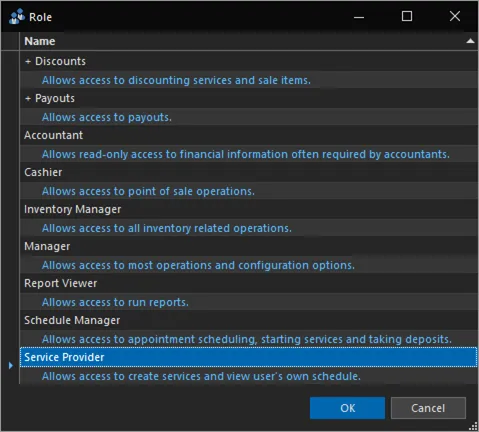
Task: Select the Inventory Manager role
Action: coord(248,209)
